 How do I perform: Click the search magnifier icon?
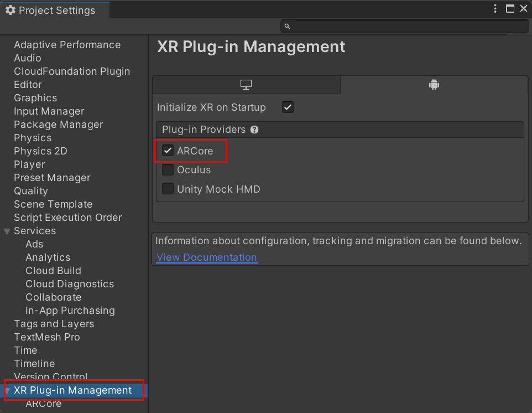pyautogui.click(x=287, y=27)
